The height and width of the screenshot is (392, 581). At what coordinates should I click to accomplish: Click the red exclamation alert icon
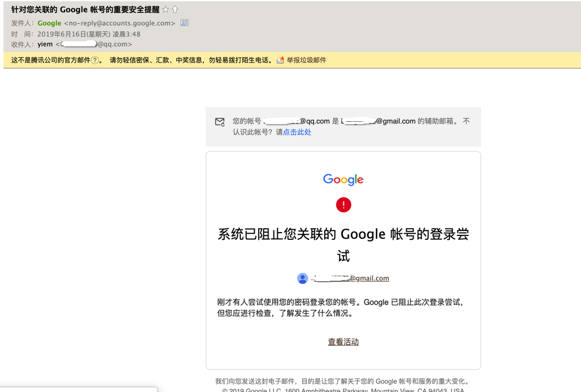(x=343, y=205)
